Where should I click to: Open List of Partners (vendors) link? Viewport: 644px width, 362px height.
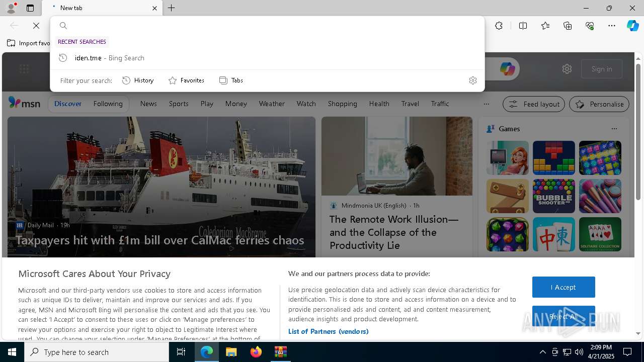coord(329,331)
